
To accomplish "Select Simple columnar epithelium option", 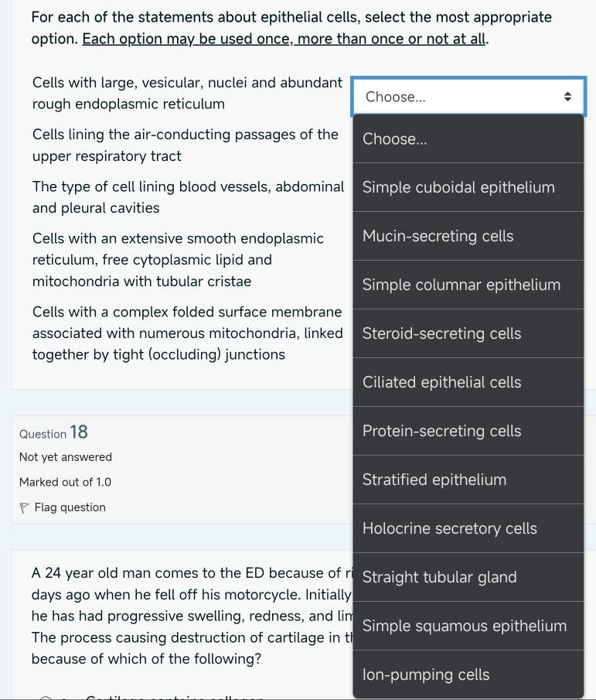I will (468, 285).
